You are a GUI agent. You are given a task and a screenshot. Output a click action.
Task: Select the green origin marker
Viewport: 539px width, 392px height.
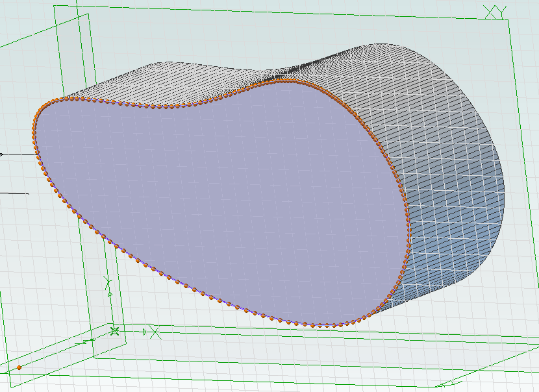(x=114, y=331)
